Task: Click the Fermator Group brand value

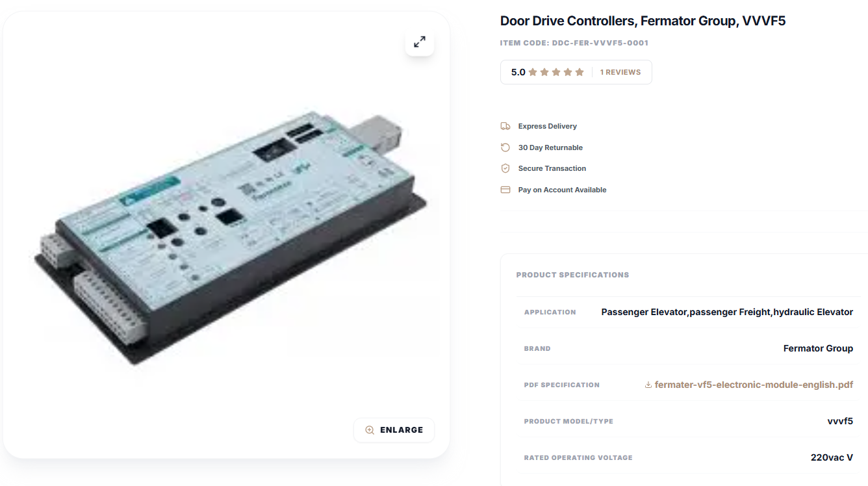Action: point(818,348)
